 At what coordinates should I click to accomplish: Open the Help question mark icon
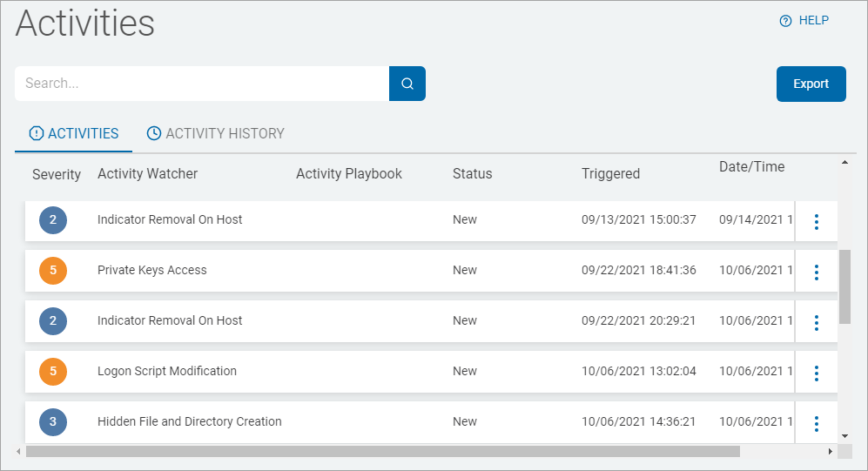(785, 21)
